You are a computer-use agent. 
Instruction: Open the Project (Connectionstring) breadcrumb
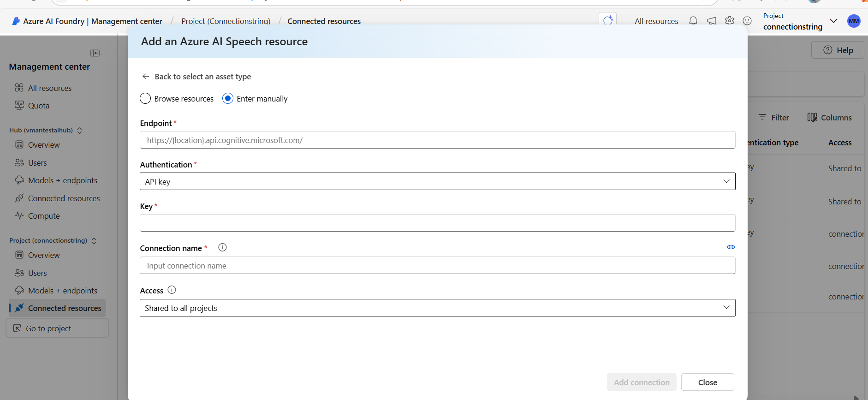226,21
